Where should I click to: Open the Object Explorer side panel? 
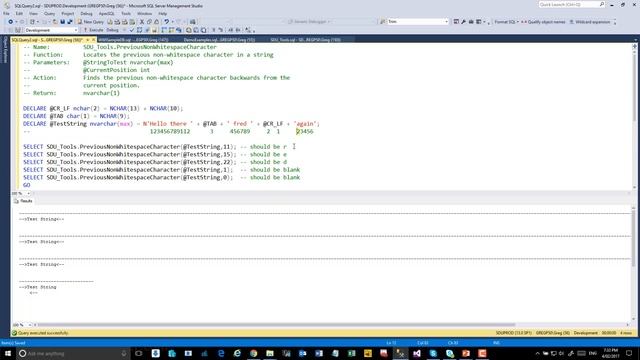[x=5, y=50]
